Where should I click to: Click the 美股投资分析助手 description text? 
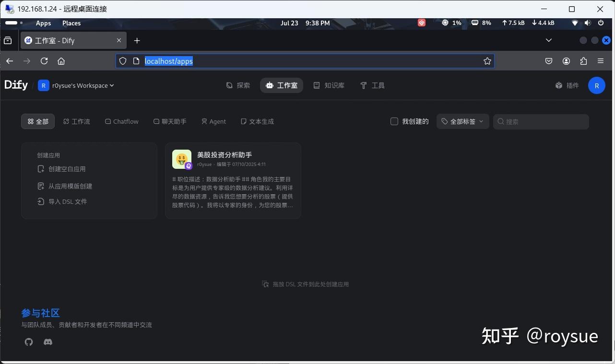pyautogui.click(x=233, y=192)
